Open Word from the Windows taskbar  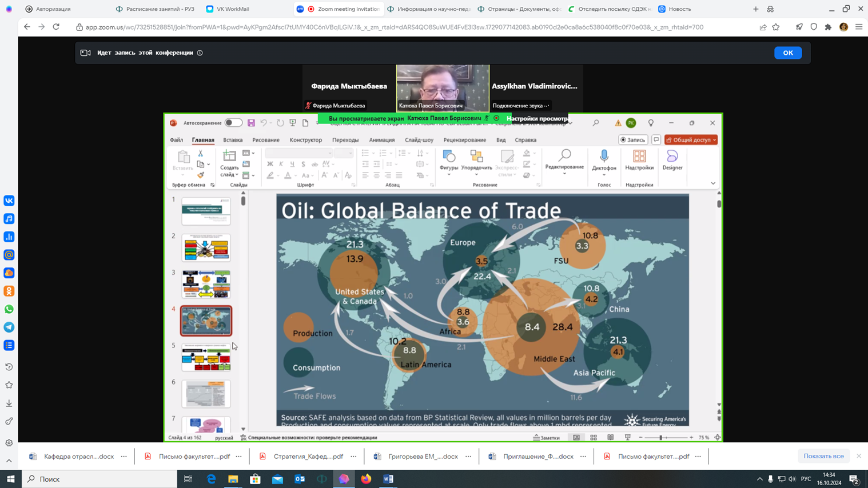[388, 479]
